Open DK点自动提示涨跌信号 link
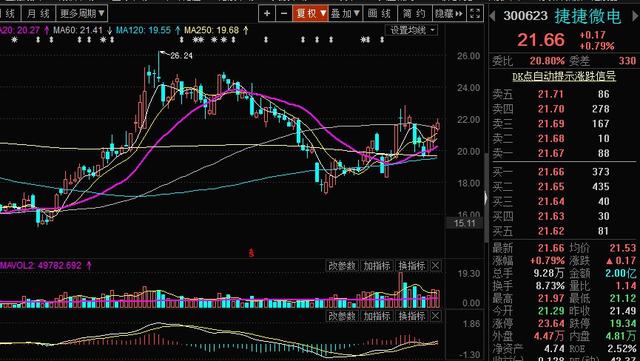Viewport: 640px width, 361px height. tap(564, 76)
